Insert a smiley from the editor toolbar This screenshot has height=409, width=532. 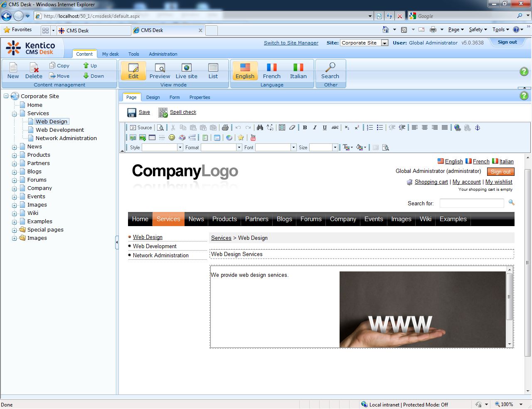coord(172,138)
